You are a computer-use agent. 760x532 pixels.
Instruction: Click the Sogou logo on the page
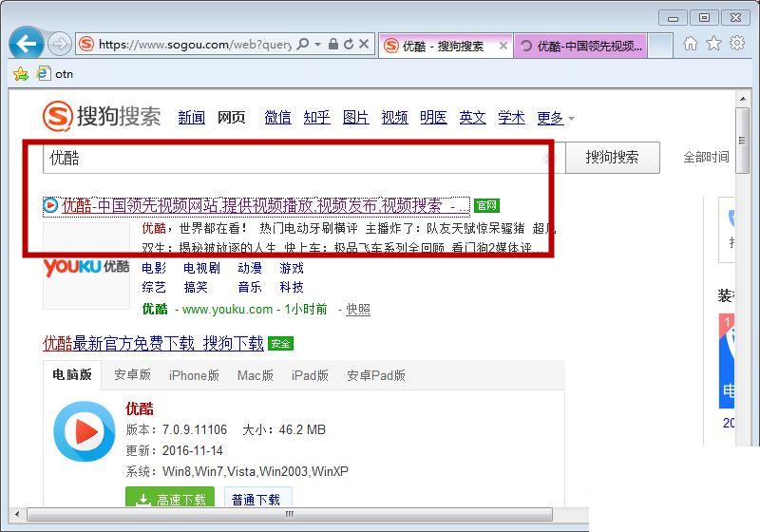pyautogui.click(x=103, y=117)
